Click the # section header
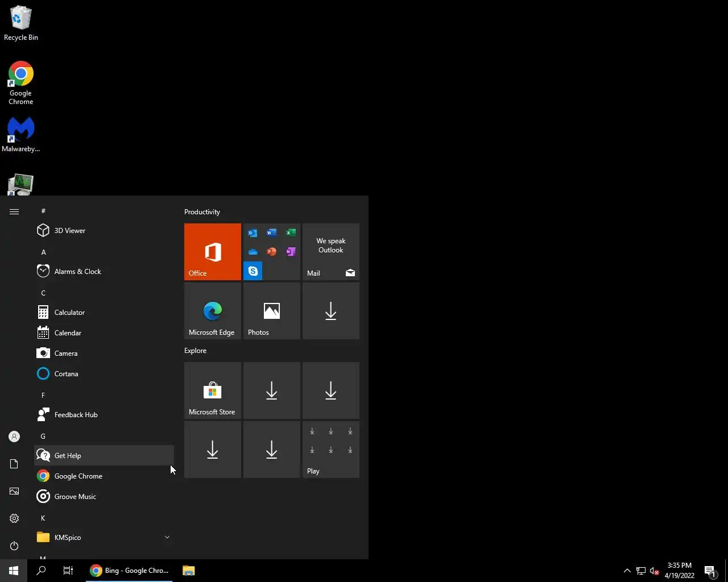 click(43, 211)
